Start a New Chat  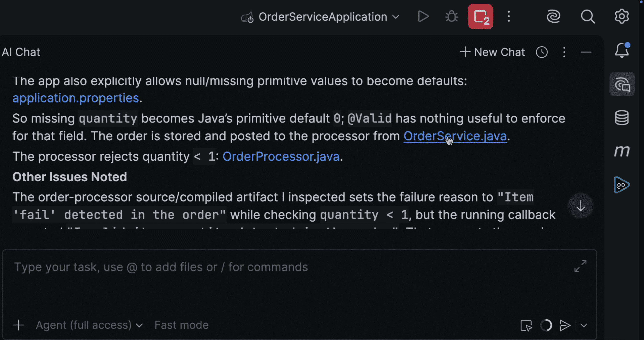pyautogui.click(x=492, y=52)
